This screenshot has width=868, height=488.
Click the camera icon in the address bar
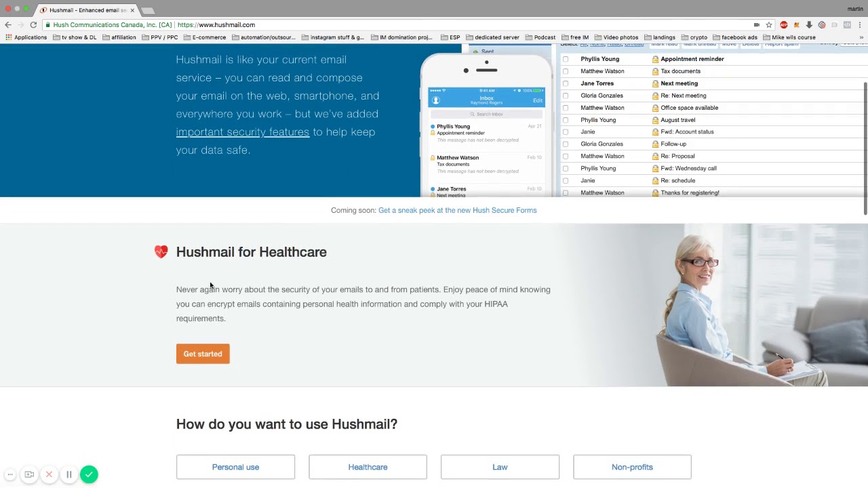(x=757, y=25)
